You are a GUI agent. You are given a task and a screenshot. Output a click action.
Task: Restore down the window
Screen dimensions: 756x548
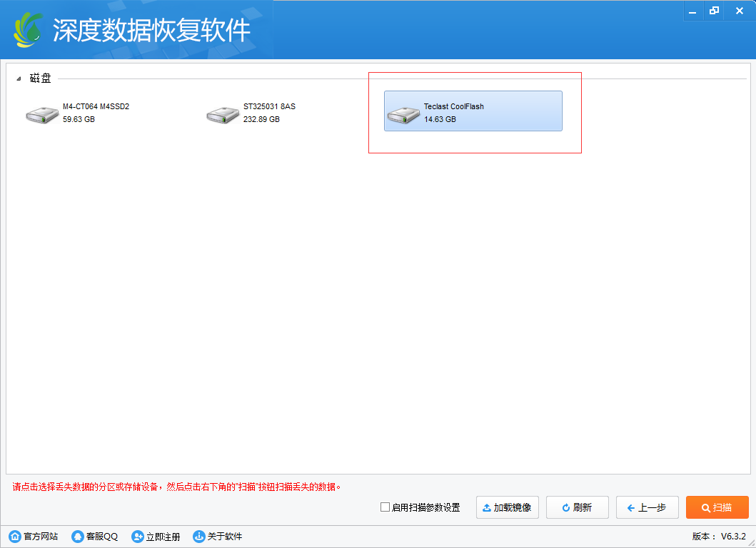tap(714, 11)
